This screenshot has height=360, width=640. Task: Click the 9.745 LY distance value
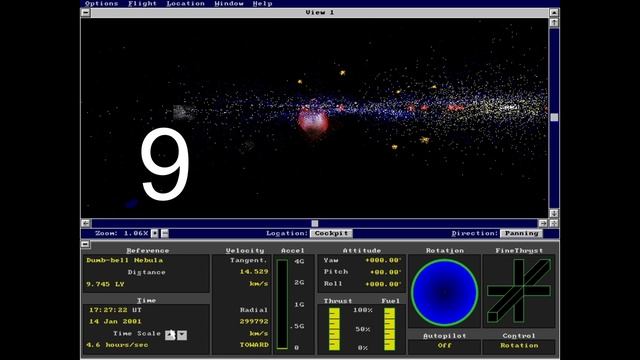(105, 284)
